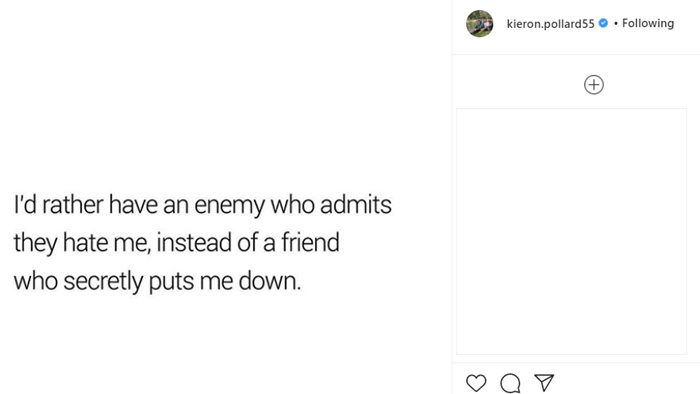The height and width of the screenshot is (394, 700).
Task: Click the word 'friend' in the quote
Action: click(310, 242)
